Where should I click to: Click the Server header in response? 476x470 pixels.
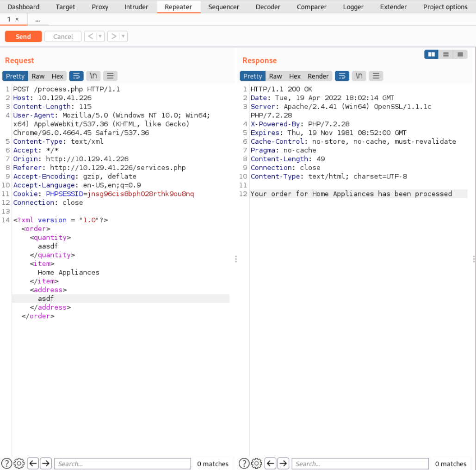pyautogui.click(x=341, y=110)
